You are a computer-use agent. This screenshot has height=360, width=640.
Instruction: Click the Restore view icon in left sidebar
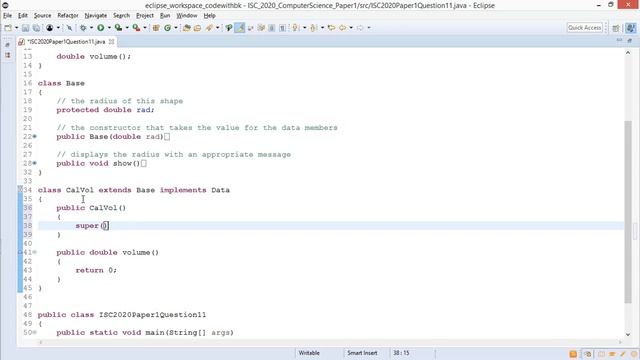click(7, 44)
